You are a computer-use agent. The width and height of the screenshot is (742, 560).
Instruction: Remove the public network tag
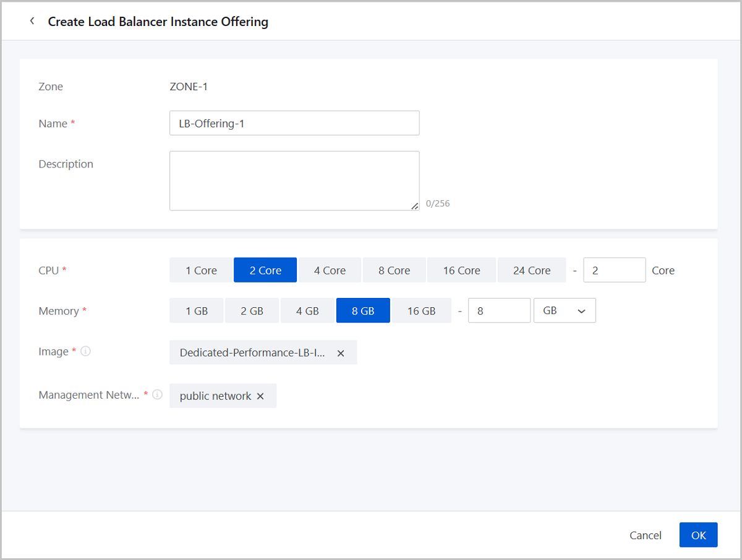260,396
